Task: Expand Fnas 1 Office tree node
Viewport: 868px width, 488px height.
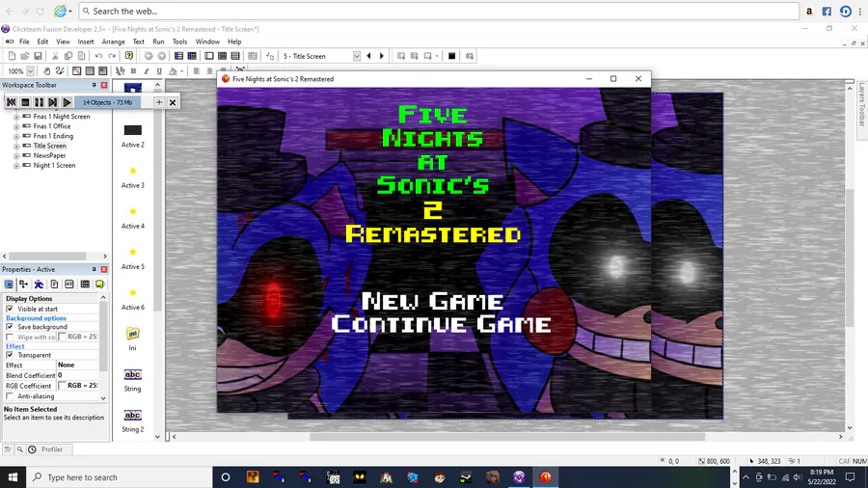Action: 16,126
